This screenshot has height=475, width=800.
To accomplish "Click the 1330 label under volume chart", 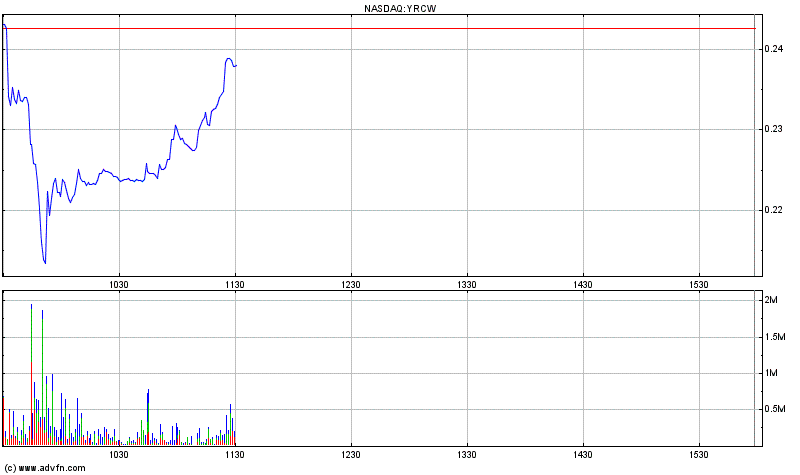I will click(x=467, y=455).
